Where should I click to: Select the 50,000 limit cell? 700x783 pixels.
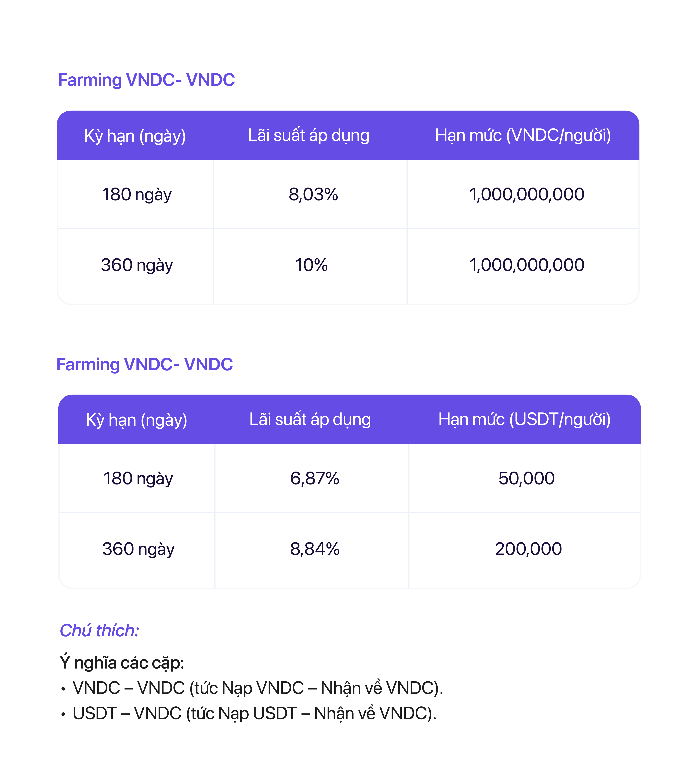click(527, 478)
